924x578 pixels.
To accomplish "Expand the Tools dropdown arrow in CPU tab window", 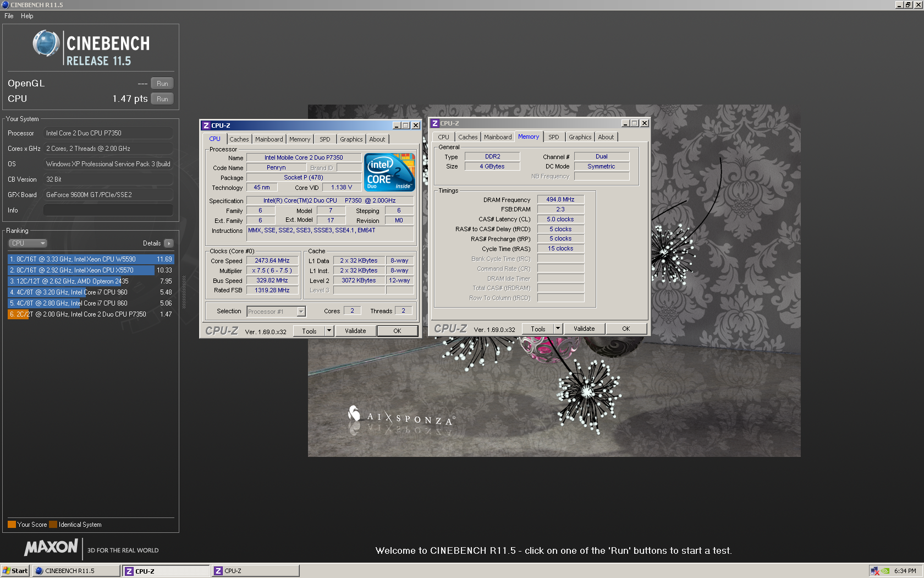I will [329, 331].
